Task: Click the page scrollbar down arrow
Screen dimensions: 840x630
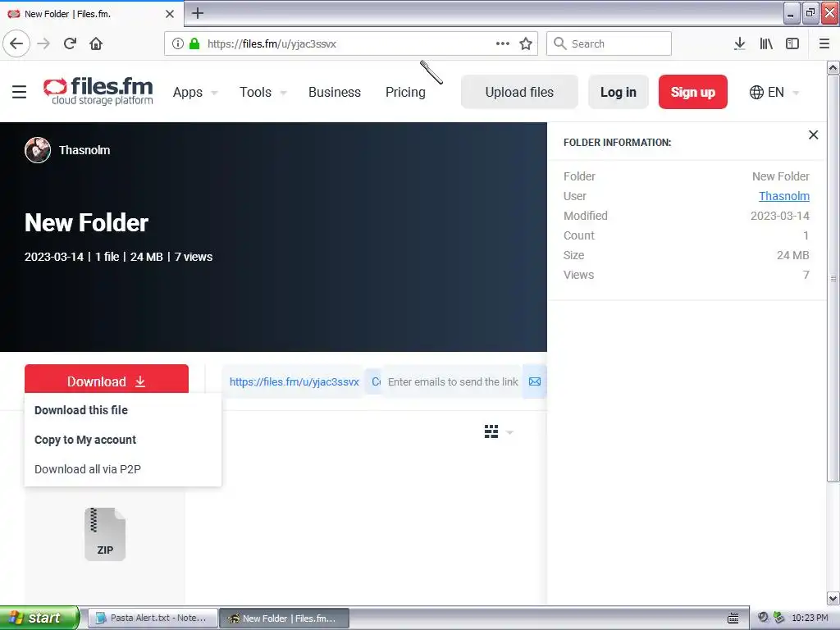Action: (833, 598)
